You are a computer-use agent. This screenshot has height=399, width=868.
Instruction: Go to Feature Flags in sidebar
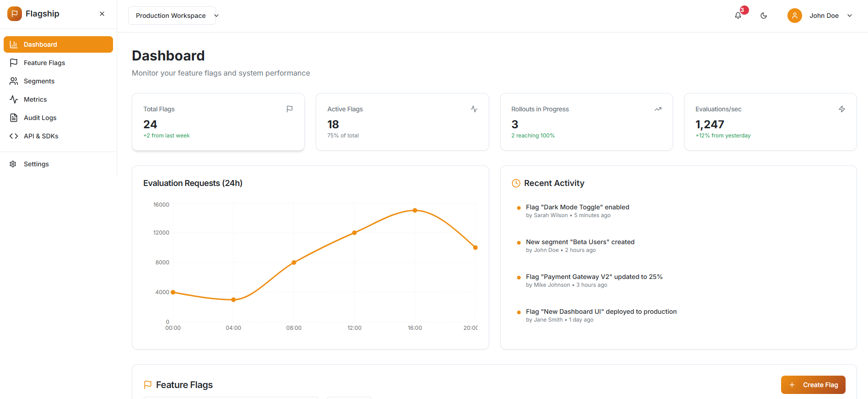click(44, 63)
